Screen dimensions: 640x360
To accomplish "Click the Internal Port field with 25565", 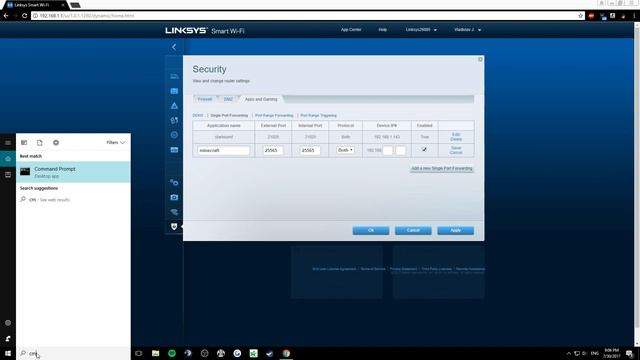I will 310,150.
